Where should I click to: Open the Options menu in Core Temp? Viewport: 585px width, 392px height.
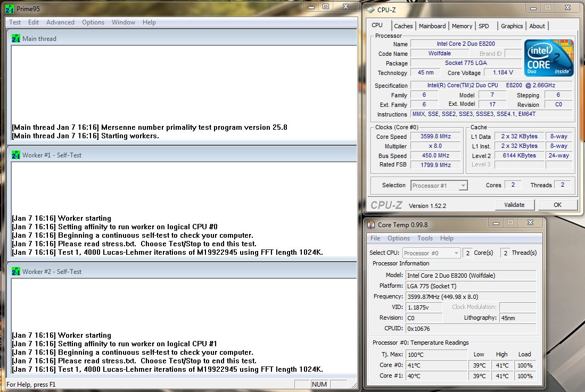coord(399,238)
